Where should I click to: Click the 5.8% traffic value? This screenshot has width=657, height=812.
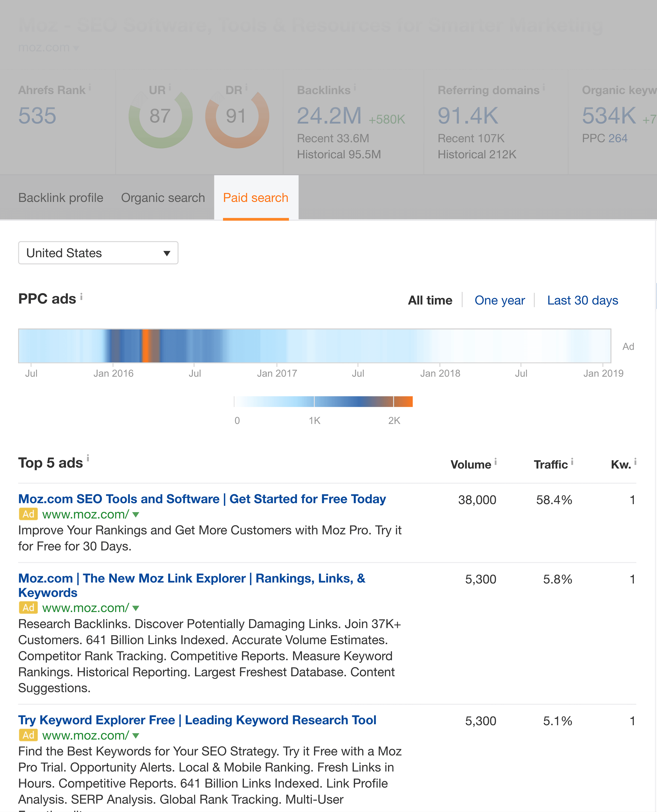(557, 579)
